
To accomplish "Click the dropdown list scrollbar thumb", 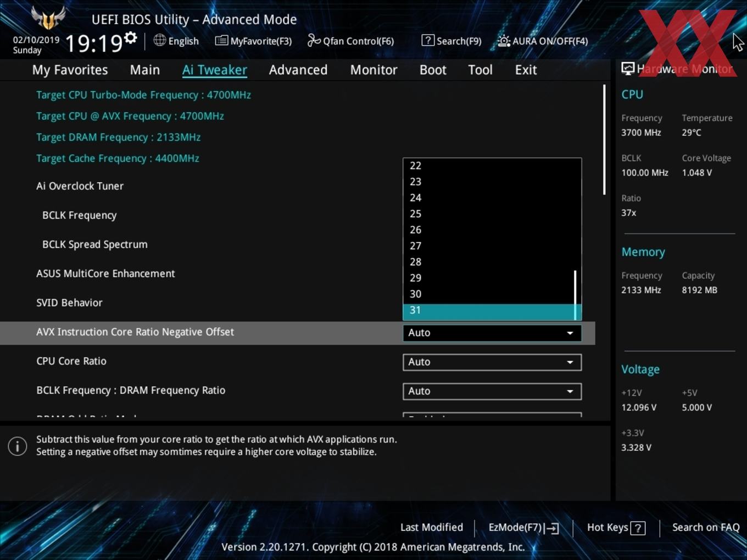I will [575, 294].
